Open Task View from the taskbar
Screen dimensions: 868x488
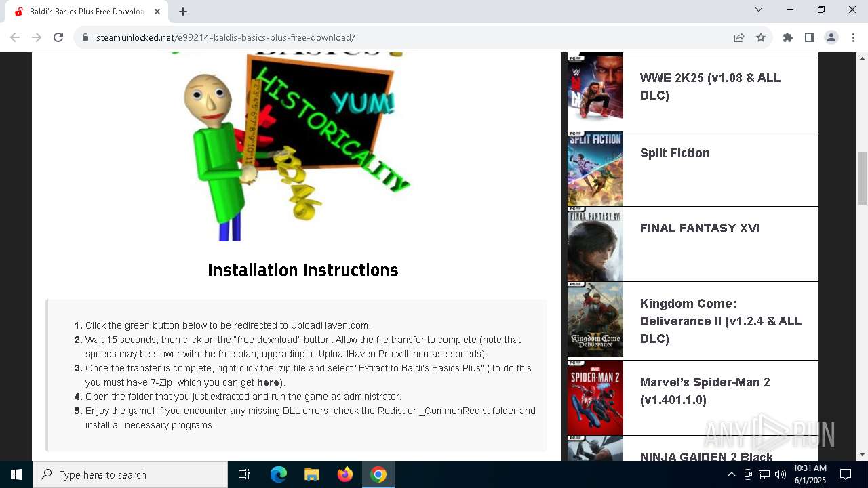(x=244, y=474)
